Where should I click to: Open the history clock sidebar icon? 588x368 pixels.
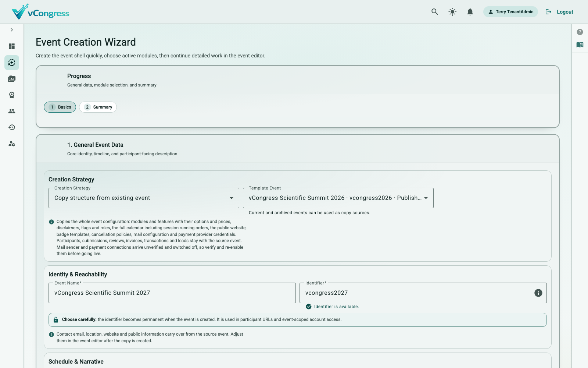click(x=12, y=127)
